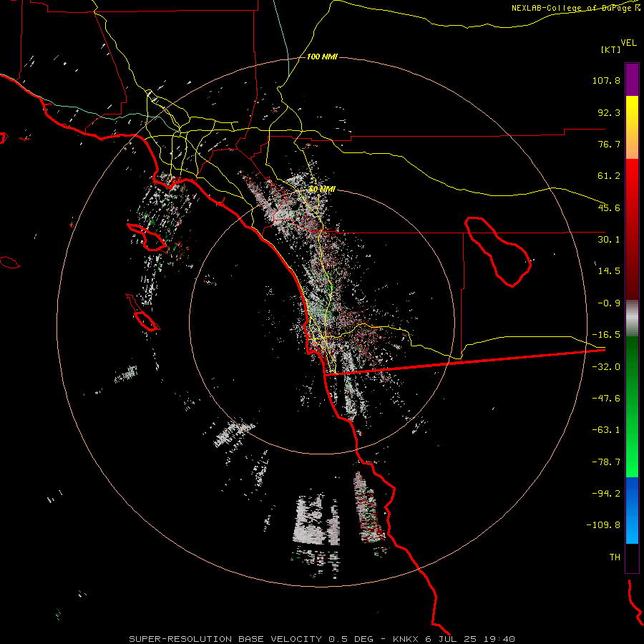Select the red color bar segment
The width and height of the screenshot is (644, 644).
(x=632, y=229)
